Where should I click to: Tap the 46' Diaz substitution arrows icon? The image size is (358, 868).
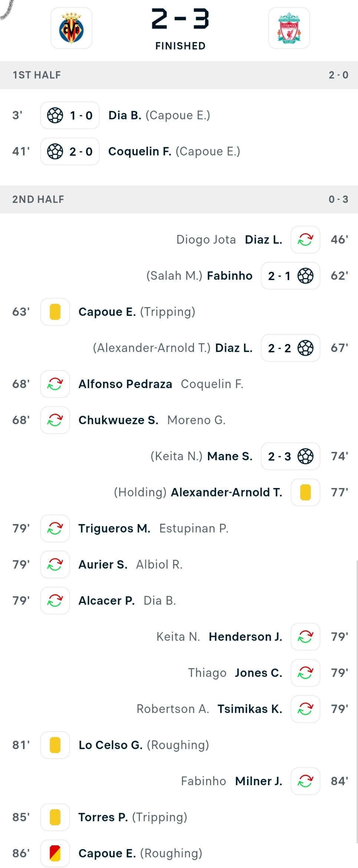point(305,240)
